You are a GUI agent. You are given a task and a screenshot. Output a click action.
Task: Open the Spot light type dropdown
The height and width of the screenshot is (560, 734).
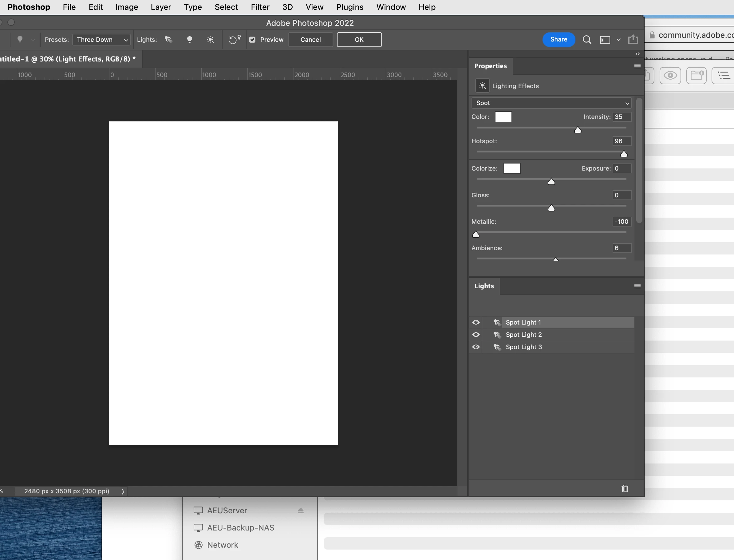[551, 103]
